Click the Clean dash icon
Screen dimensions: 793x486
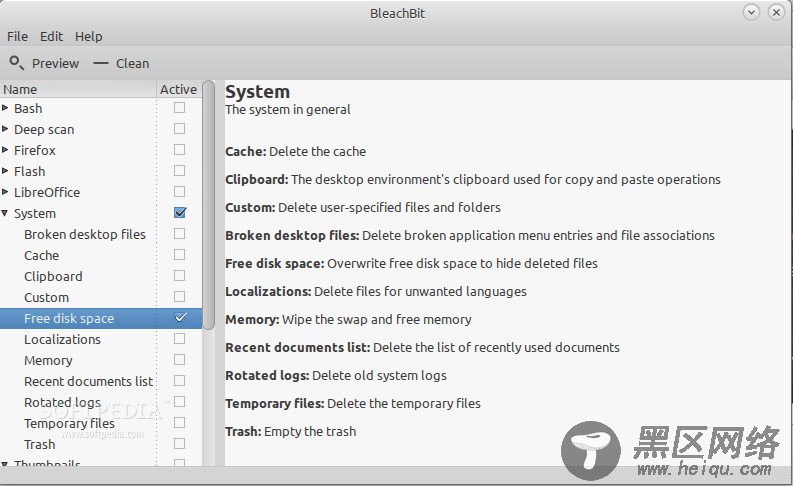point(101,63)
